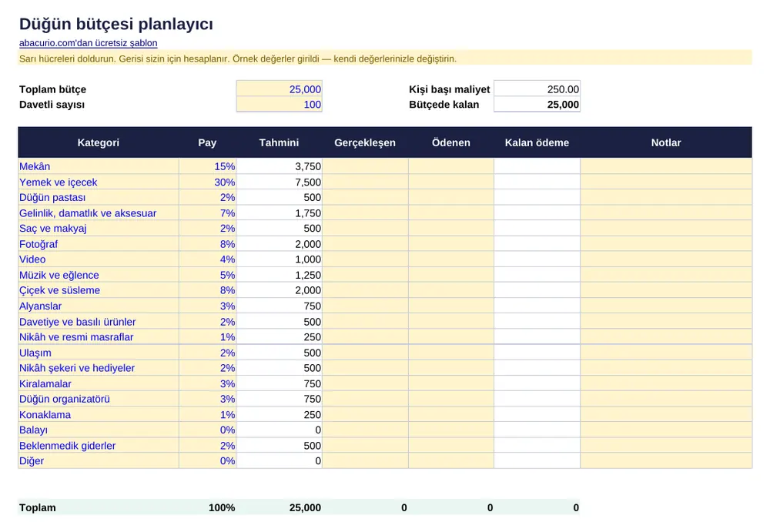This screenshot has width=770, height=532.
Task: Select the Konaklama category cell
Action: click(99, 414)
